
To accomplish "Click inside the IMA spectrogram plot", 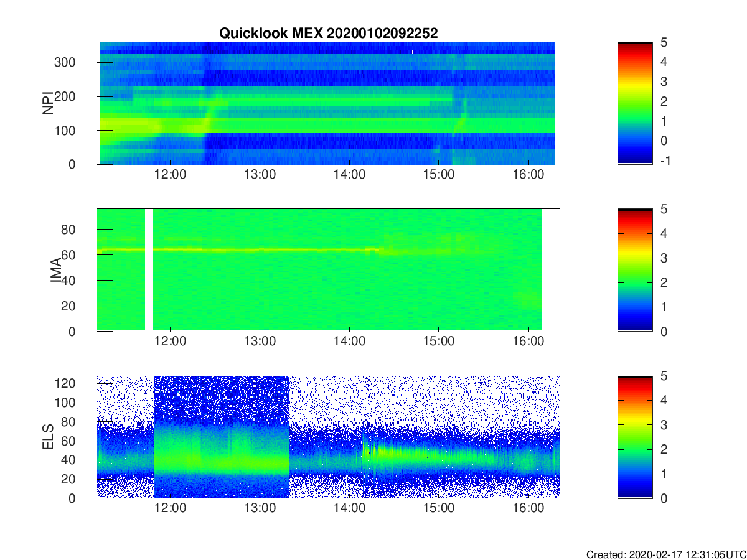I will (x=328, y=270).
